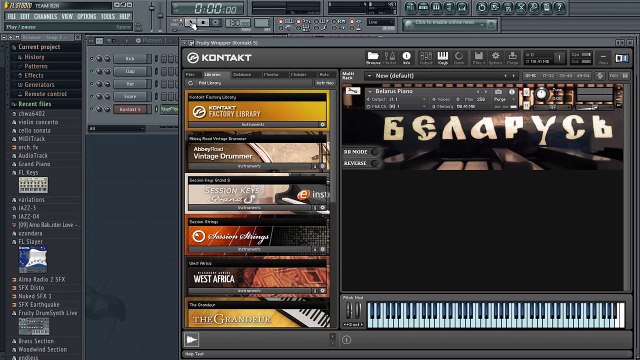Adjust the Belarus Piano Tune knob
The height and width of the screenshot is (360, 640).
[542, 94]
